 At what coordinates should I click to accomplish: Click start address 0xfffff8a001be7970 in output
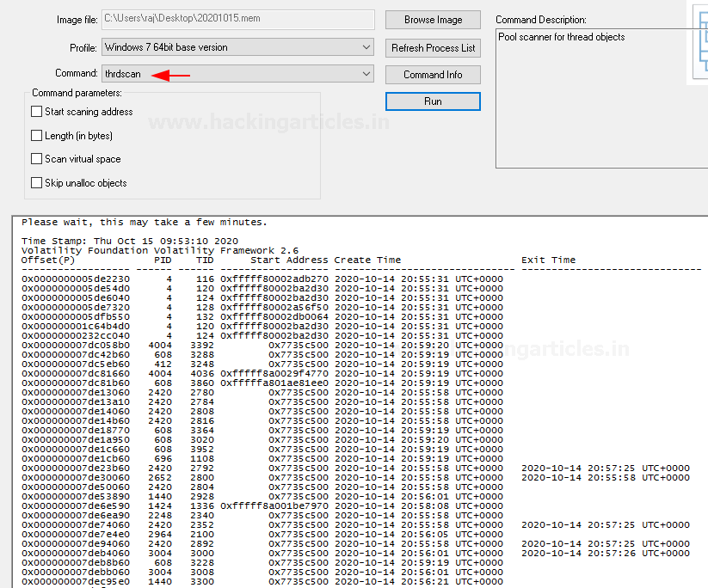tap(274, 506)
